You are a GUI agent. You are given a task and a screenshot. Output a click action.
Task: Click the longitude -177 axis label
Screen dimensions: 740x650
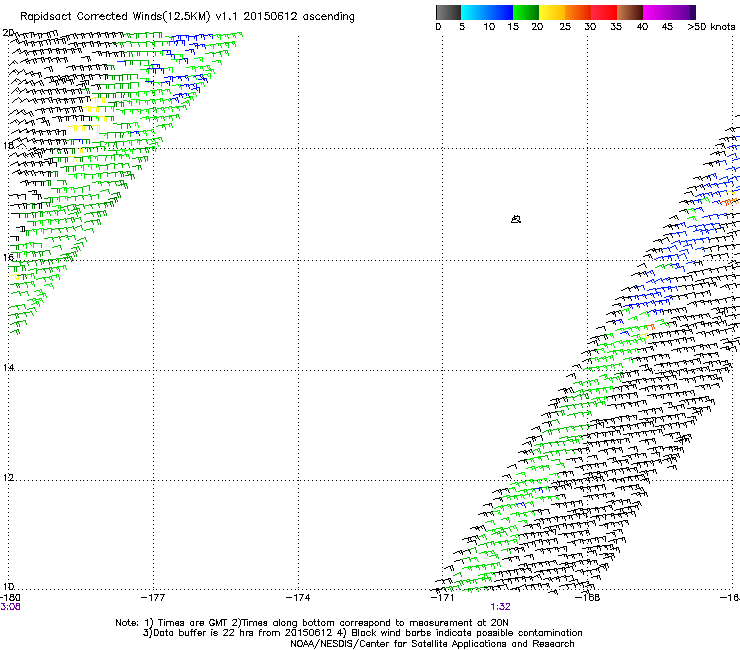[153, 598]
